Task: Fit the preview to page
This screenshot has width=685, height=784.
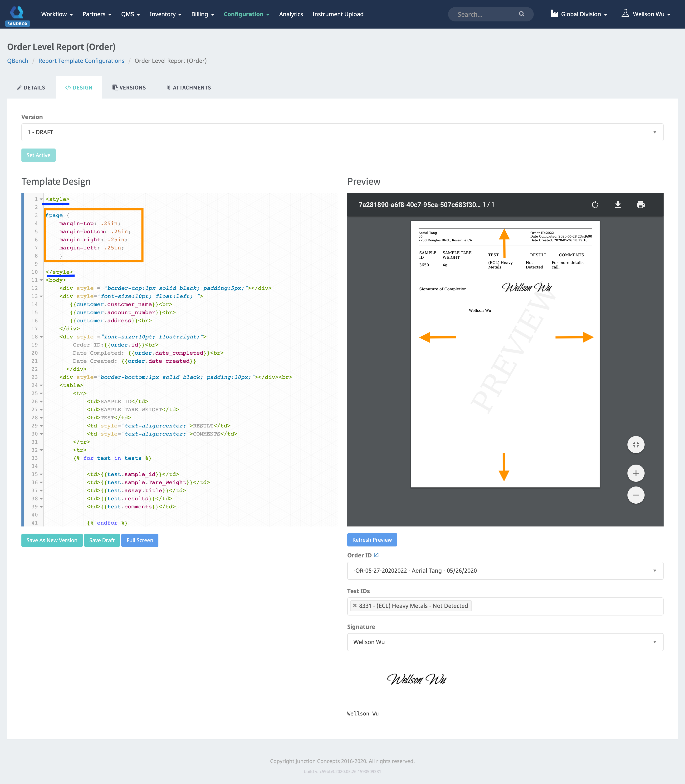Action: pos(636,444)
